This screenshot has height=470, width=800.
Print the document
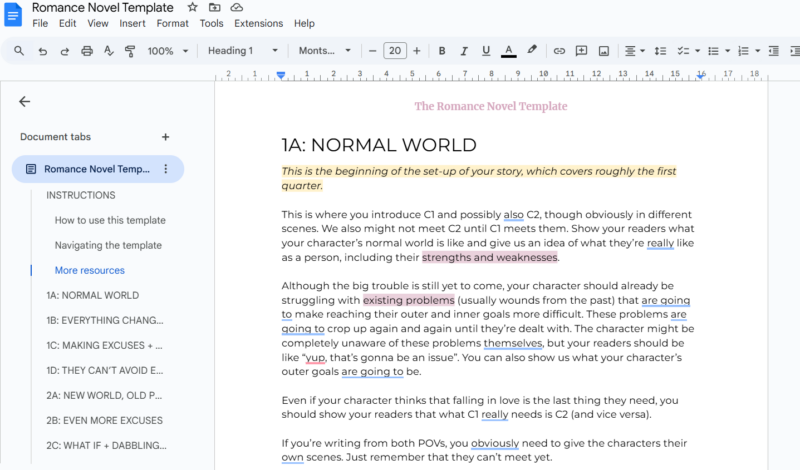pyautogui.click(x=87, y=51)
